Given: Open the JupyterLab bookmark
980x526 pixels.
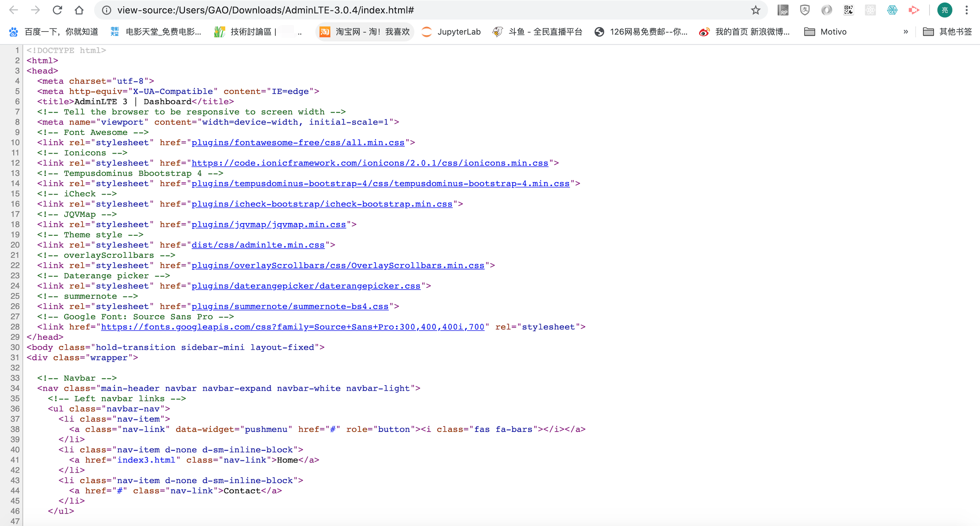Looking at the screenshot, I should pyautogui.click(x=451, y=32).
